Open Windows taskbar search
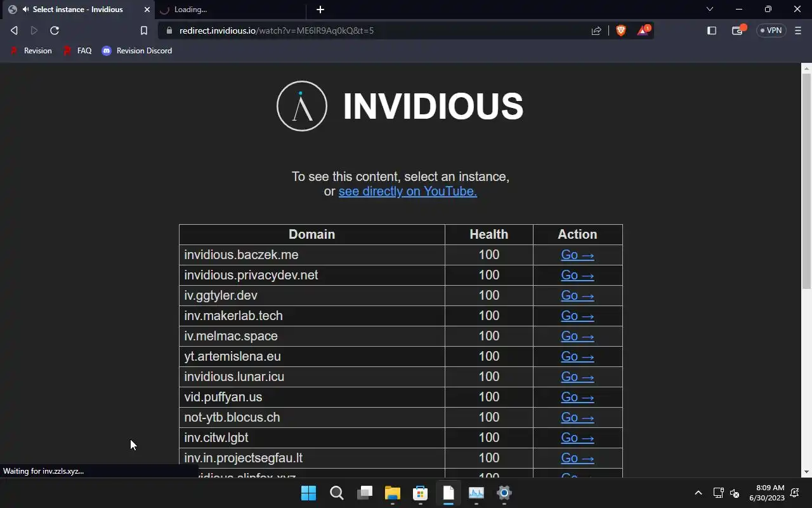812x508 pixels. tap(337, 493)
